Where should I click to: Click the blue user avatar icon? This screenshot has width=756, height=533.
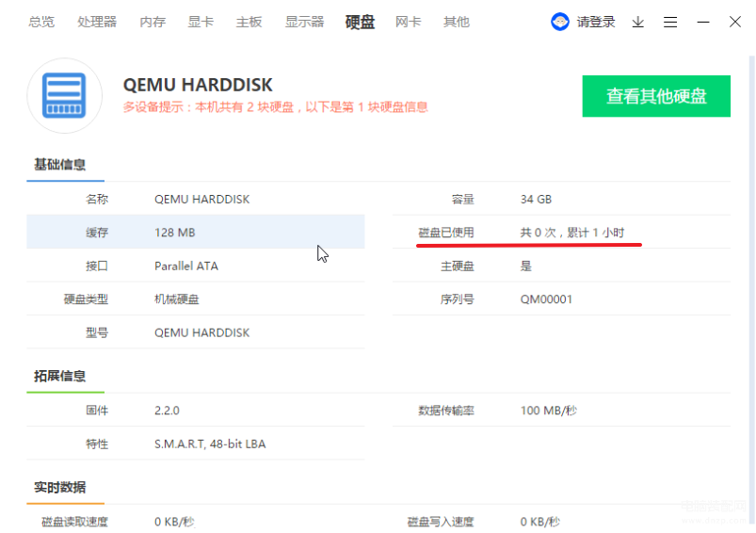pos(560,22)
